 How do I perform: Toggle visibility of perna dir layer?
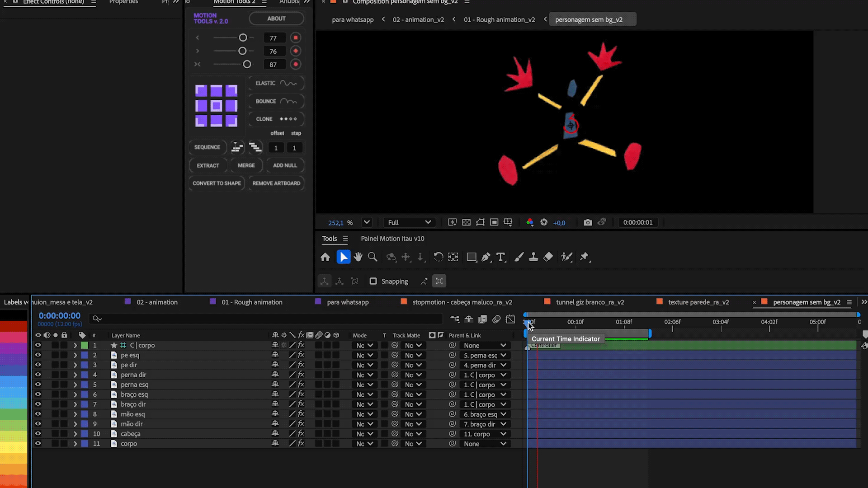[x=38, y=375]
